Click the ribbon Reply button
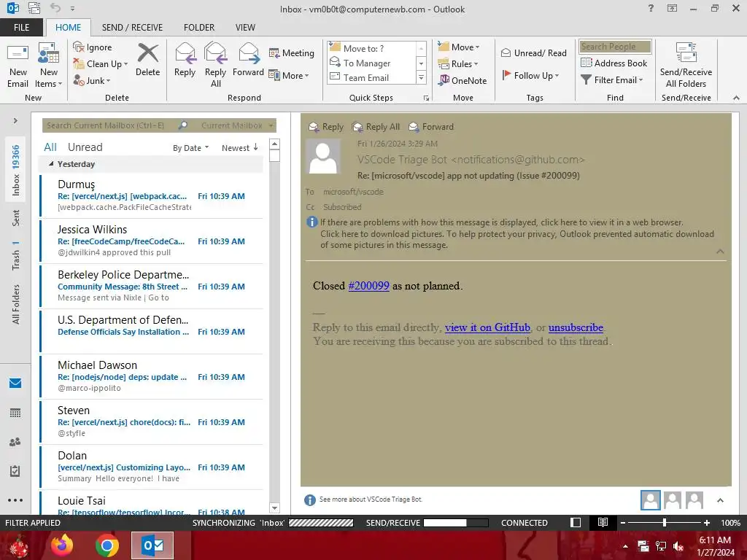Viewport: 747px width, 560px height. coord(185,60)
